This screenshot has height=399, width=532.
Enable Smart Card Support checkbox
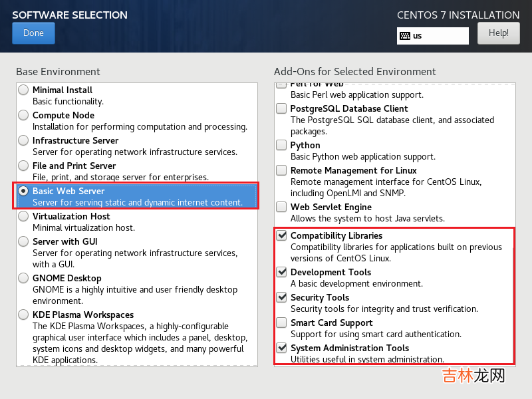pos(282,323)
